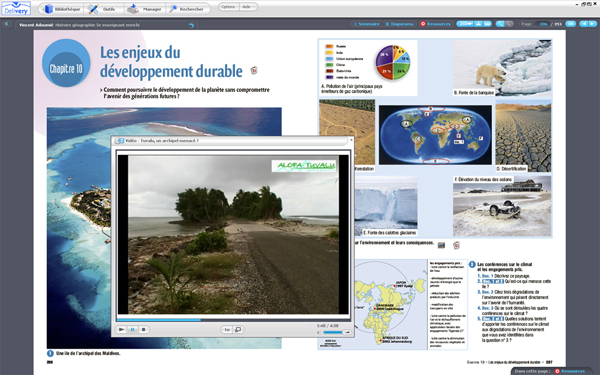The width and height of the screenshot is (600, 375).
Task: Open the Rechercher search tool
Action: pyautogui.click(x=188, y=9)
